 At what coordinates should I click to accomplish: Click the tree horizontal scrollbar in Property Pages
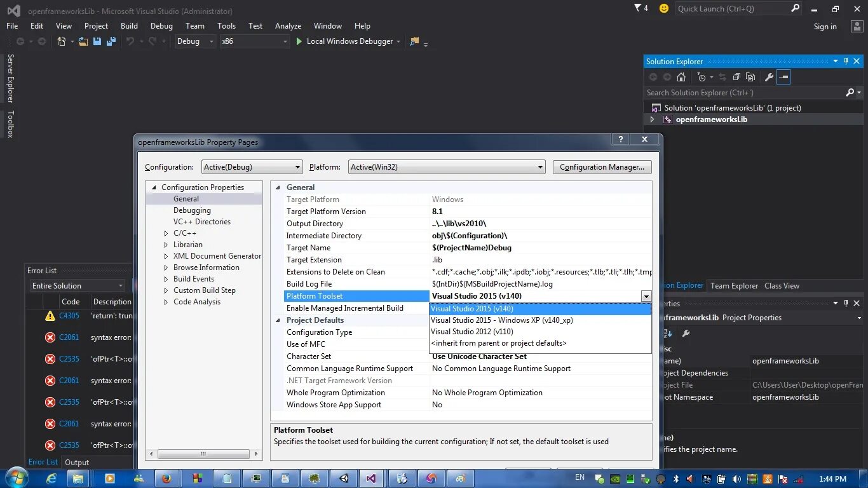coord(203,454)
